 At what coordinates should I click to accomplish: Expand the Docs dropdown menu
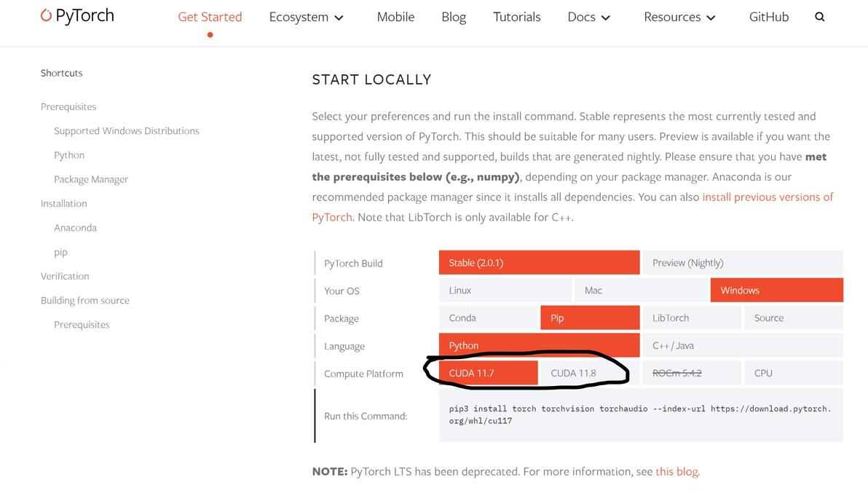(588, 17)
